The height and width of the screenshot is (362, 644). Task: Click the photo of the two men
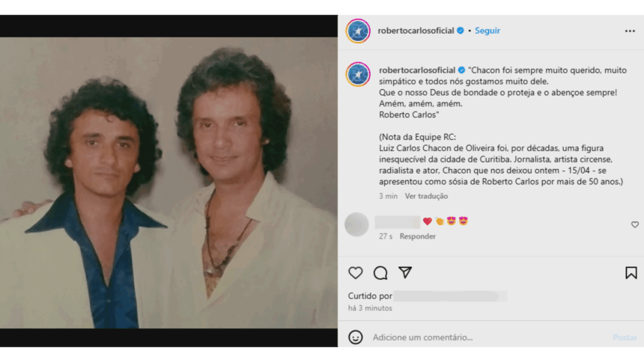coord(168,182)
